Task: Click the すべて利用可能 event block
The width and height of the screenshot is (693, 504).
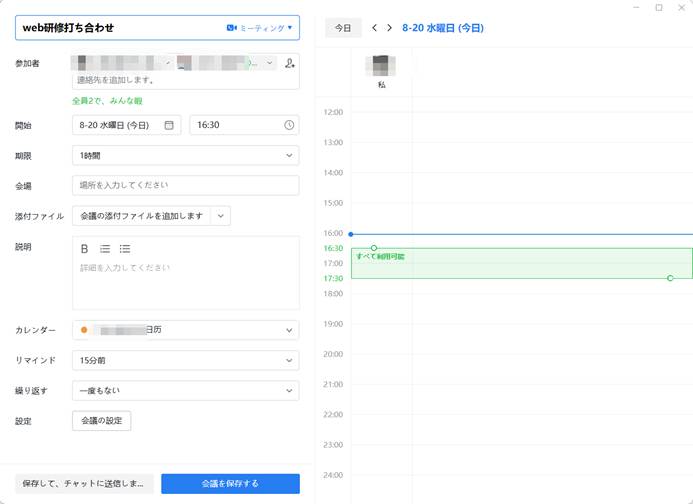Action: pos(522,263)
